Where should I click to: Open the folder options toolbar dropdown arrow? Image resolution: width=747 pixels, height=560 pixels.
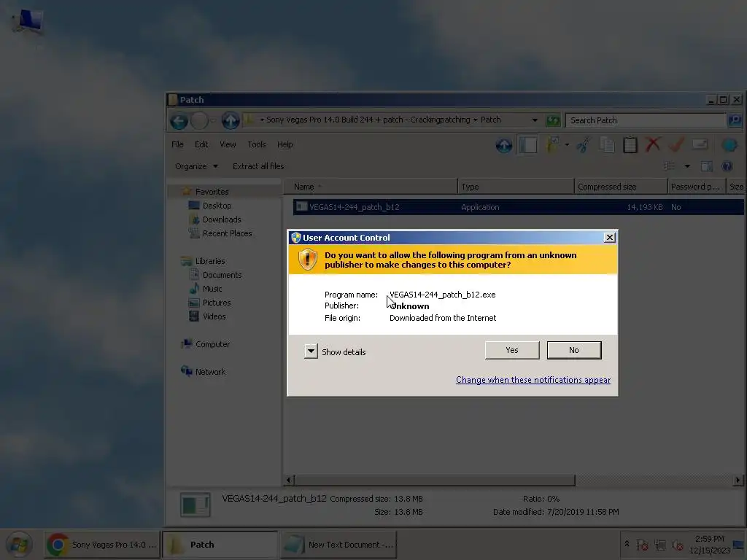pos(567,145)
